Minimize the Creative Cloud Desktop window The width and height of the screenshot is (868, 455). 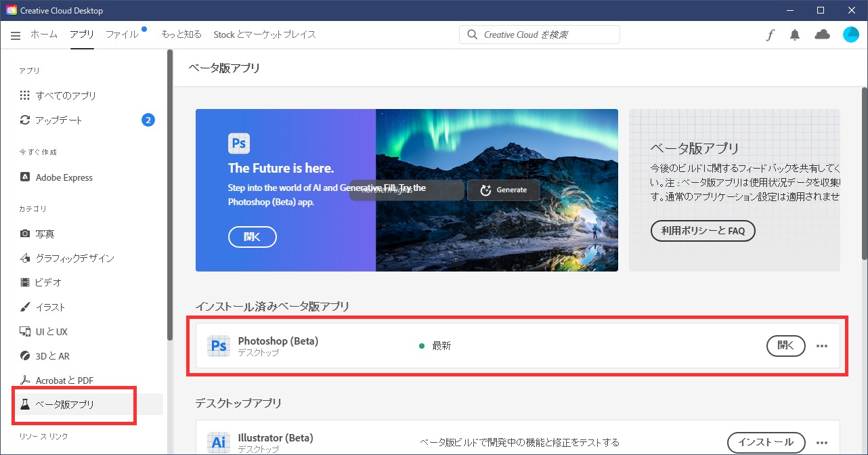pyautogui.click(x=789, y=10)
